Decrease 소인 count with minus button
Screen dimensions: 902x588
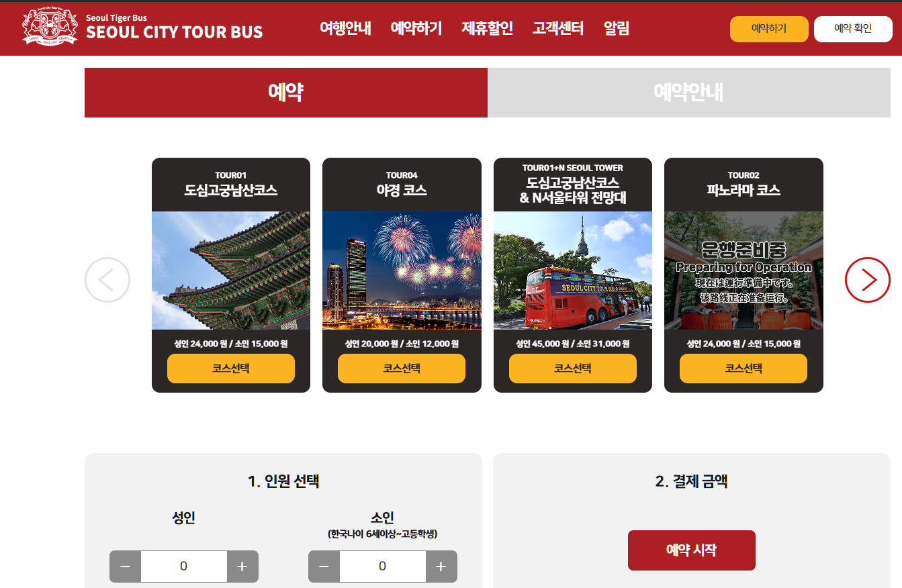coord(324,567)
